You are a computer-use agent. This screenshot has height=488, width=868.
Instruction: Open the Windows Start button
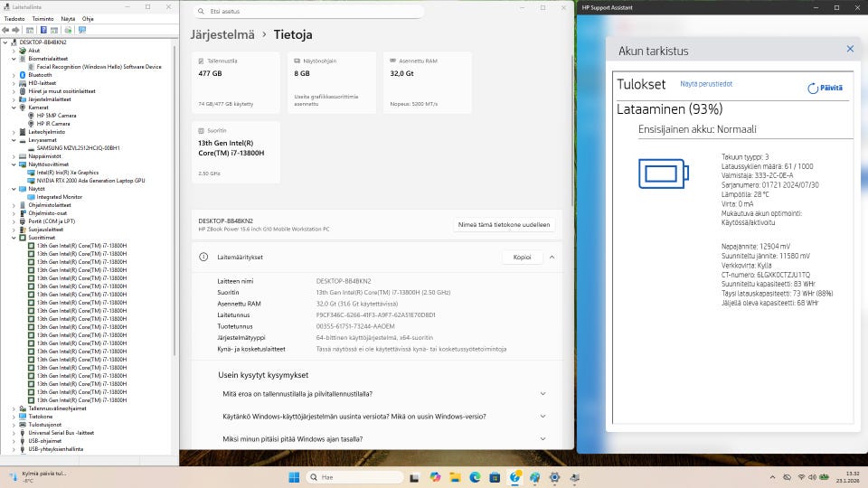294,477
